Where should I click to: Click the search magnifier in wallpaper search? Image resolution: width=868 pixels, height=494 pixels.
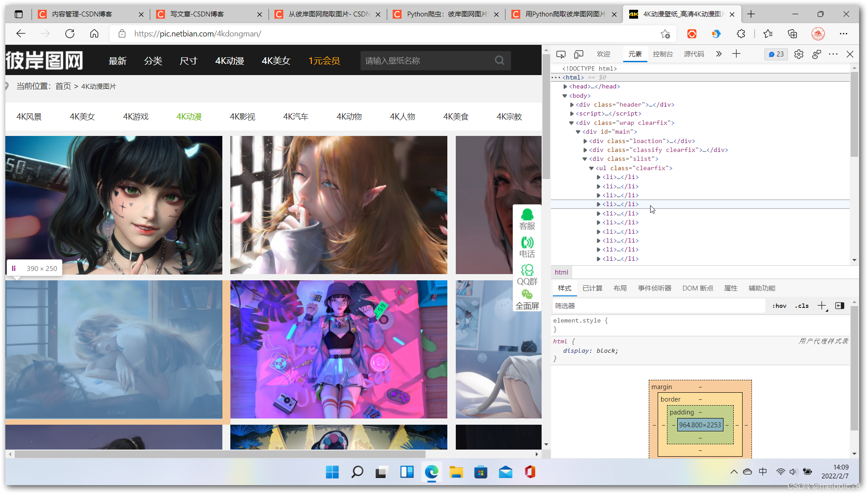[x=499, y=60]
